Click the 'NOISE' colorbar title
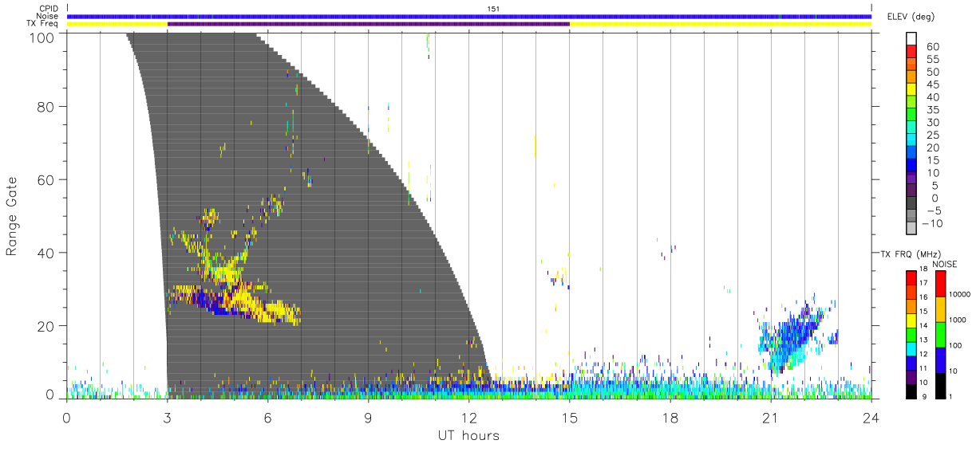The width and height of the screenshot is (980, 452). (945, 264)
